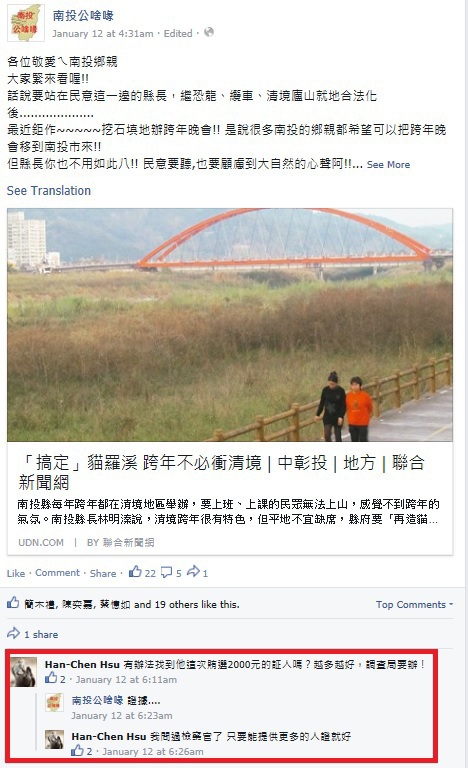Click the Share link under the article
This screenshot has width=468, height=768.
[103, 573]
